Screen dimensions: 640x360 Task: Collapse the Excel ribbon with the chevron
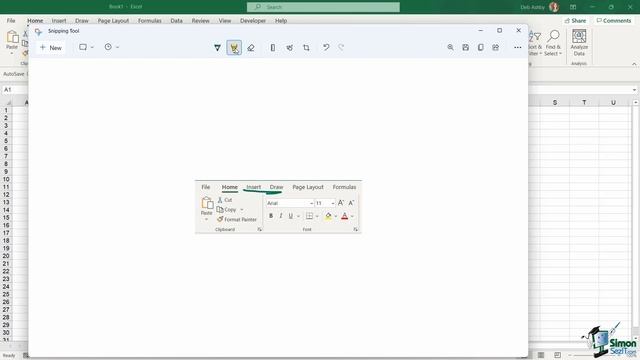(634, 64)
